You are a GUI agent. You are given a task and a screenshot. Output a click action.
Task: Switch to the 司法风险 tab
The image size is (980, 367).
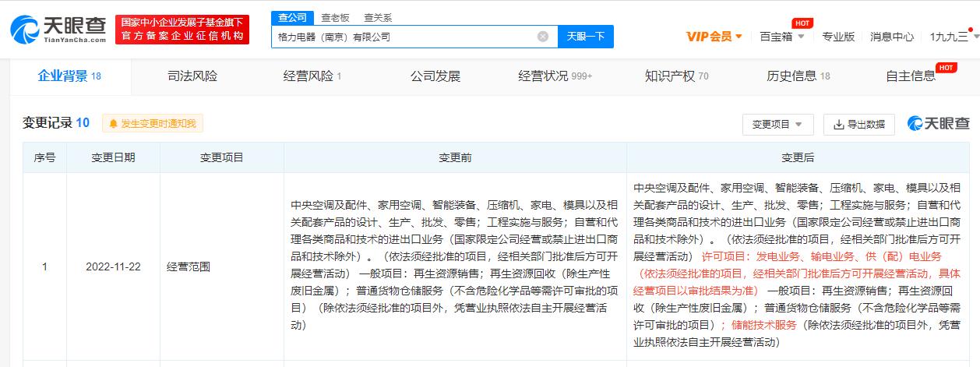192,76
